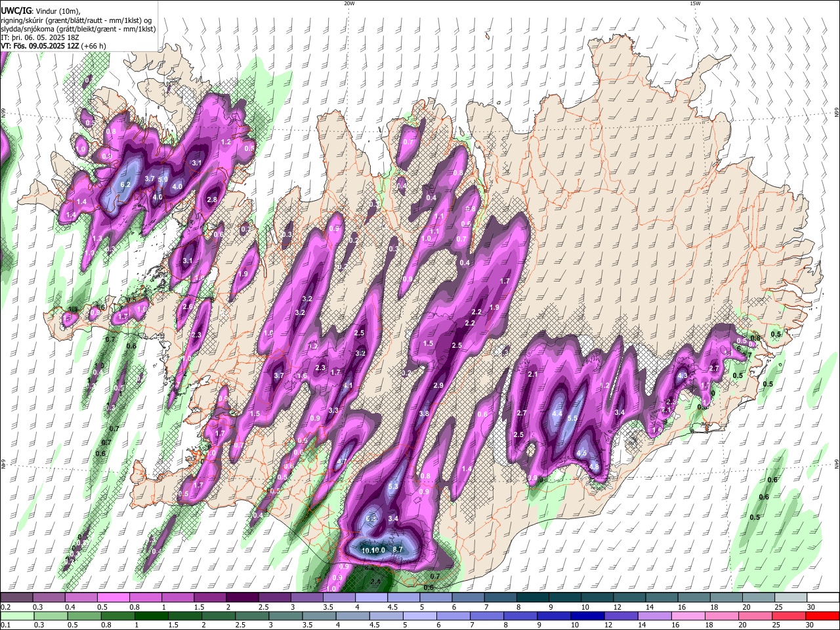The height and width of the screenshot is (630, 840).
Task: Click the '2.8' precipitation value in the Westfjords
Action: [x=212, y=199]
